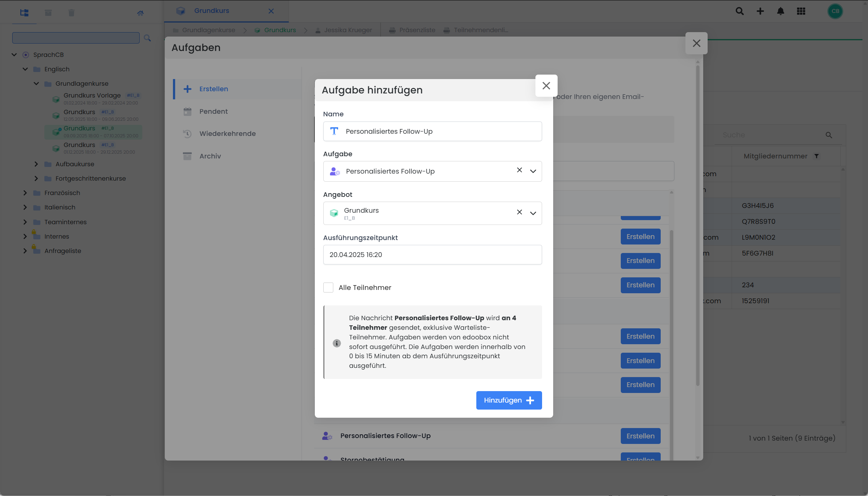Click the trash icon in the left toolbar

[71, 13]
